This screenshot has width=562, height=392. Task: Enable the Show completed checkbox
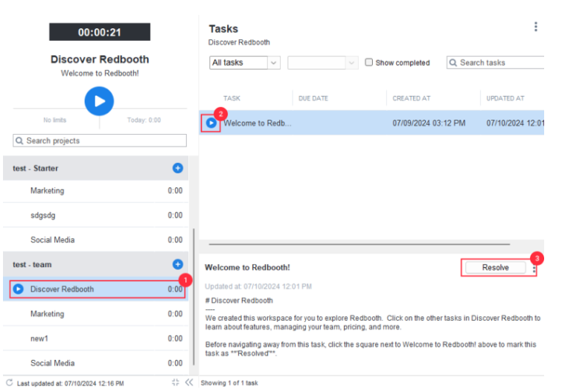pyautogui.click(x=369, y=62)
